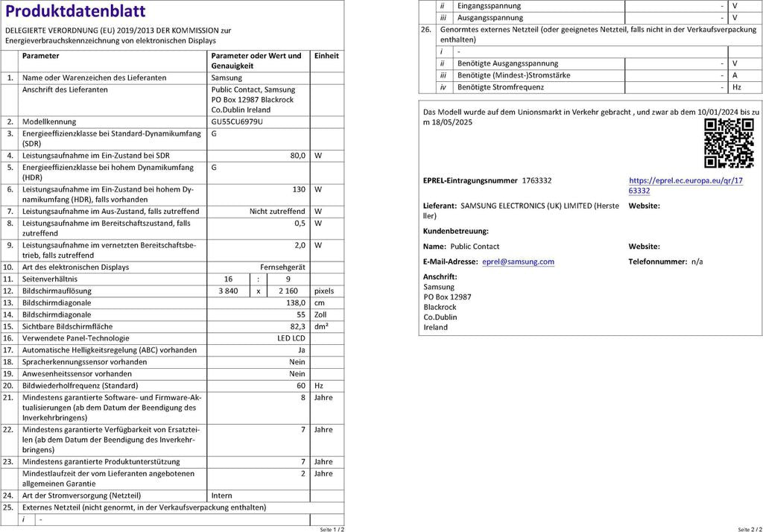The height and width of the screenshot is (532, 763).
Task: Click the Bildschirmauflösung row label
Action: (x=57, y=291)
